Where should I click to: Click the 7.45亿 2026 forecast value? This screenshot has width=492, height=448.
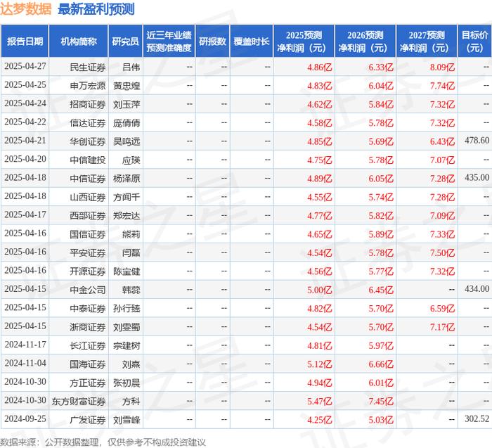pos(381,401)
